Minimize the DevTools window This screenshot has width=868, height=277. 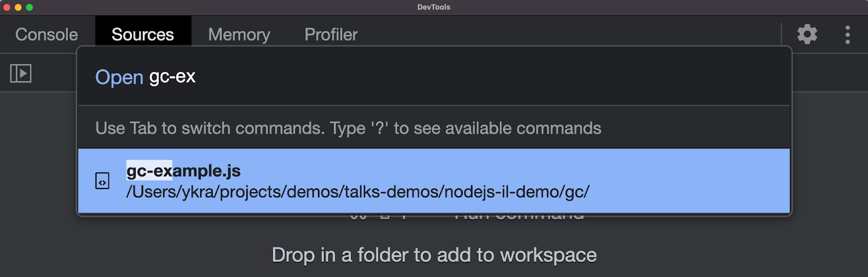(x=18, y=7)
